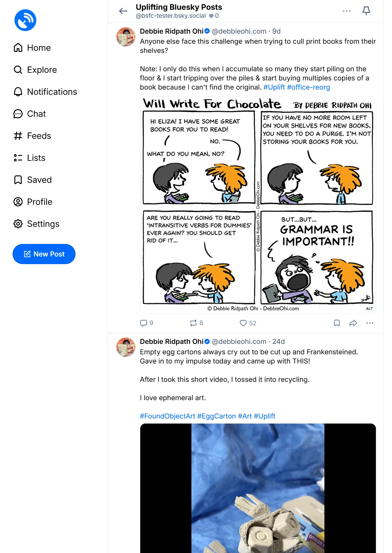Open the #EggCarton hashtag link

[216, 416]
